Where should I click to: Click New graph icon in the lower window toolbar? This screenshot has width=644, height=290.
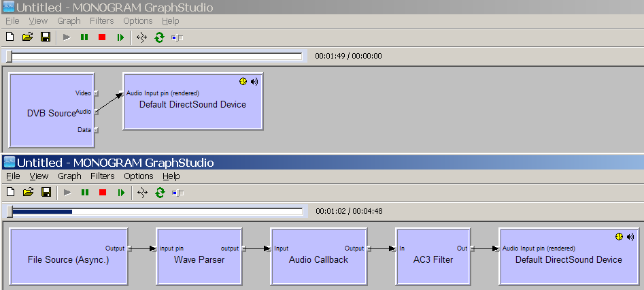(x=10, y=192)
